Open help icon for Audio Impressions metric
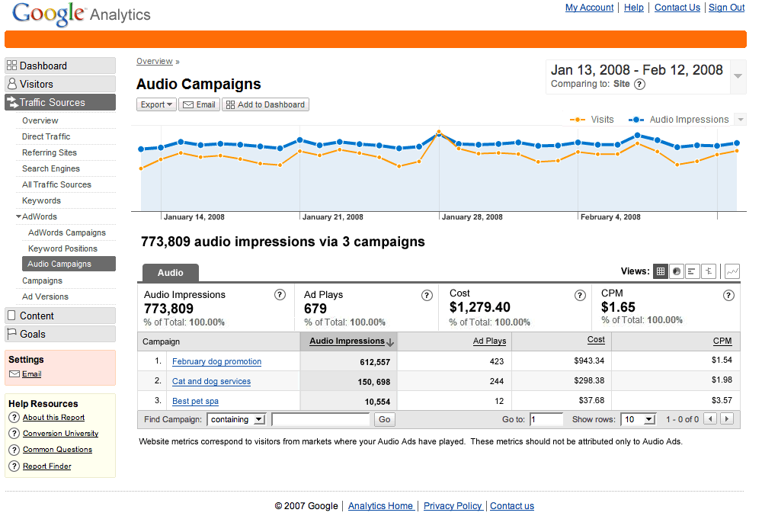762x532 pixels. [280, 295]
